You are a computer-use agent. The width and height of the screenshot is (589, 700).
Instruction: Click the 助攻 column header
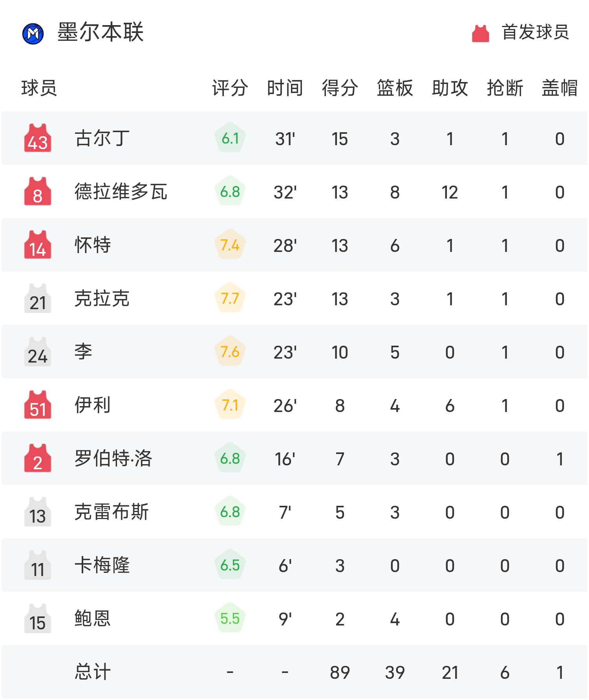coord(450,88)
